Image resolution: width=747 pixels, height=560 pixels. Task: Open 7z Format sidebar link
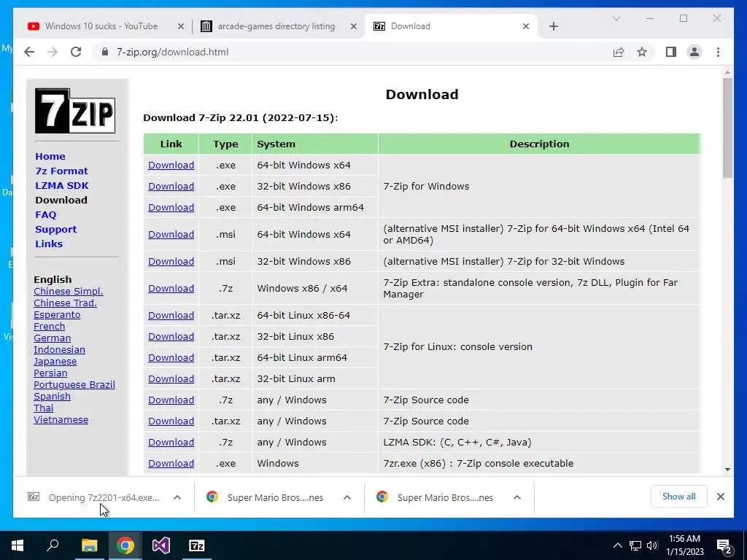click(61, 171)
